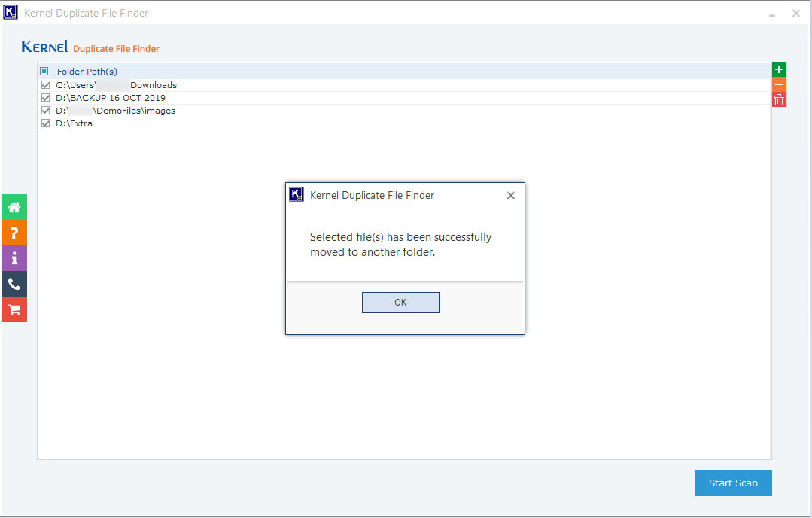
Task: Click the Kernel logo in dialog title bar
Action: click(297, 195)
